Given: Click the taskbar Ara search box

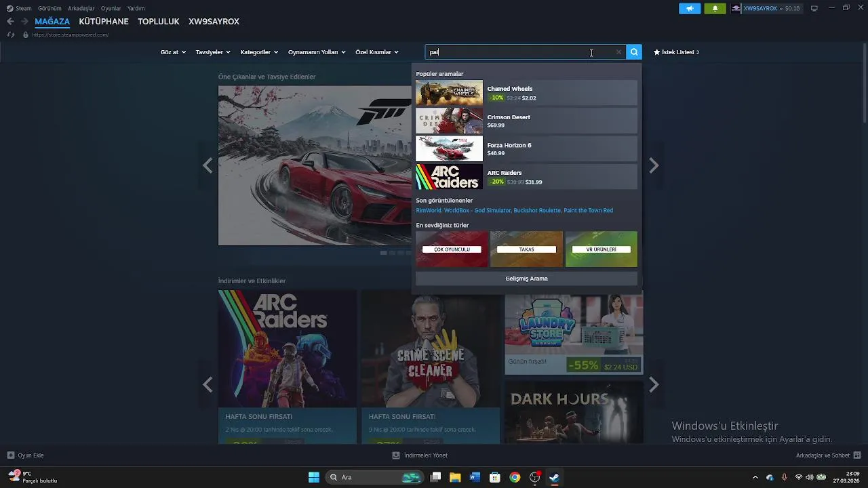Looking at the screenshot, I should click(375, 477).
